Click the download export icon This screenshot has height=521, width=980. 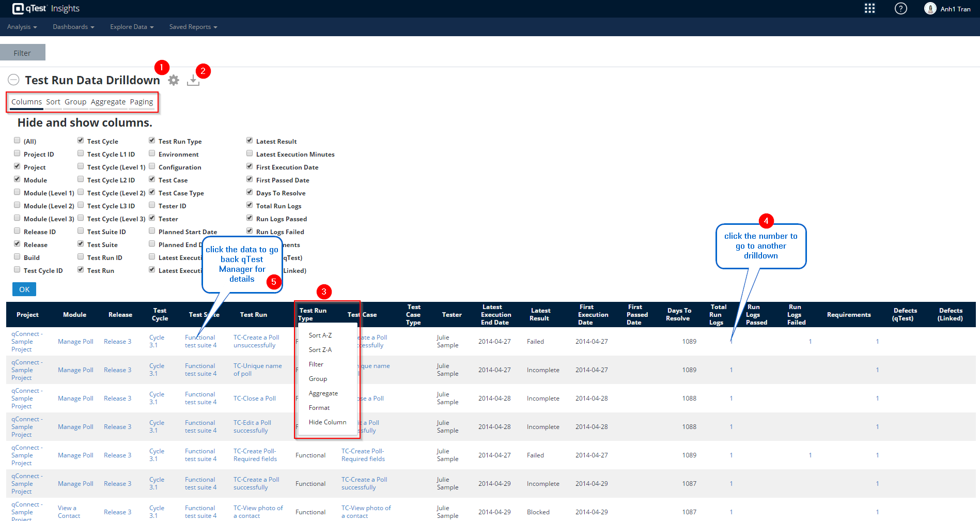[x=193, y=80]
